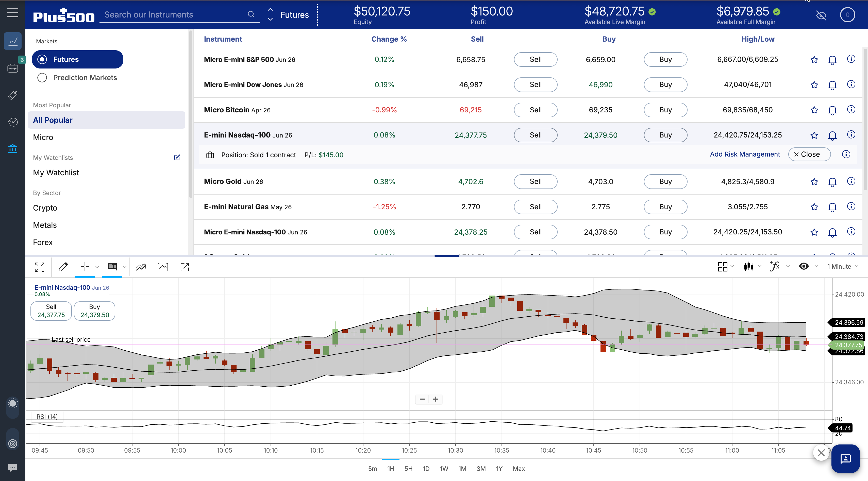The height and width of the screenshot is (481, 868).
Task: Favorite Micro Bitcoin with star
Action: [814, 110]
